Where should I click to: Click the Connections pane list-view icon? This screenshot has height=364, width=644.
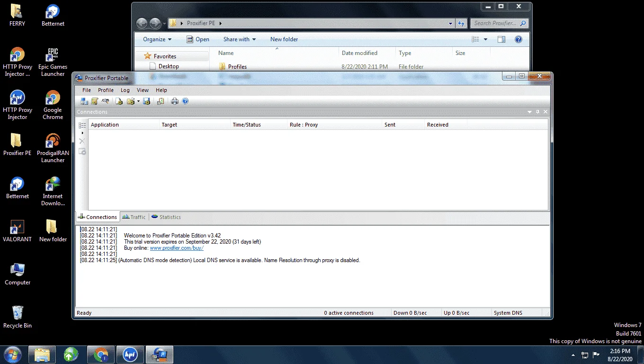(82, 125)
